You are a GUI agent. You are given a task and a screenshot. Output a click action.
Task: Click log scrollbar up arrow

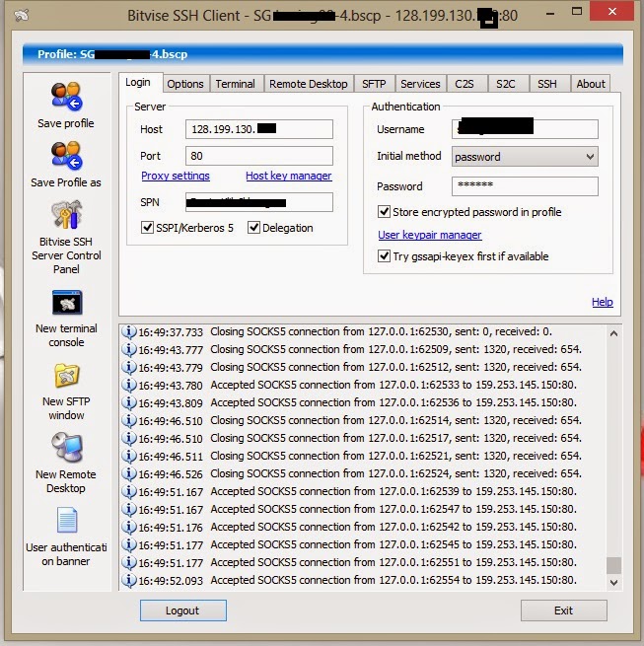pyautogui.click(x=614, y=333)
